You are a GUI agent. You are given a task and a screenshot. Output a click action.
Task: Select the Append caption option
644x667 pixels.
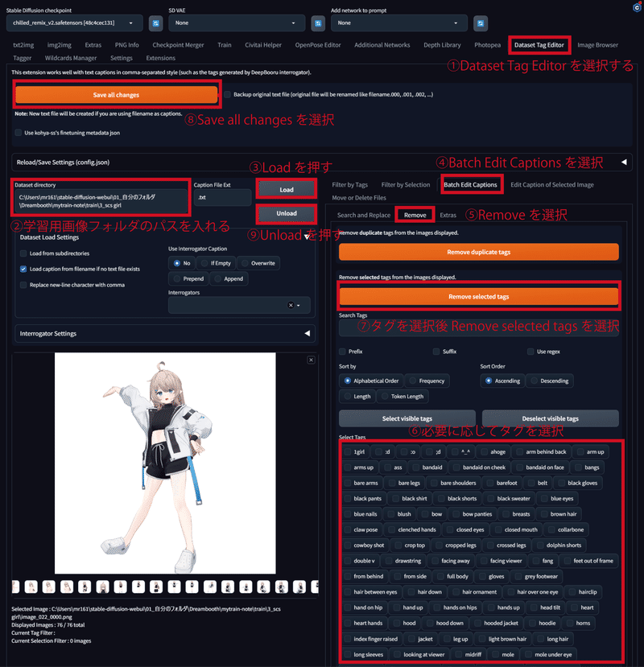coord(229,278)
